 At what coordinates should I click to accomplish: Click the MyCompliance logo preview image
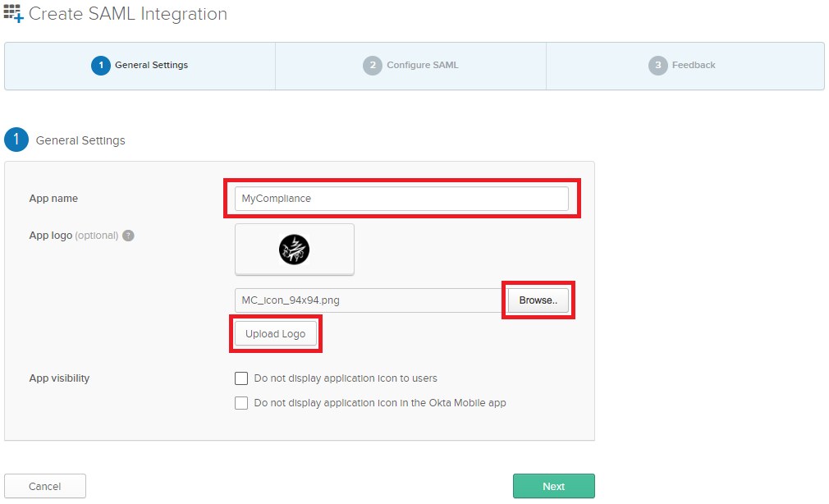click(x=294, y=250)
